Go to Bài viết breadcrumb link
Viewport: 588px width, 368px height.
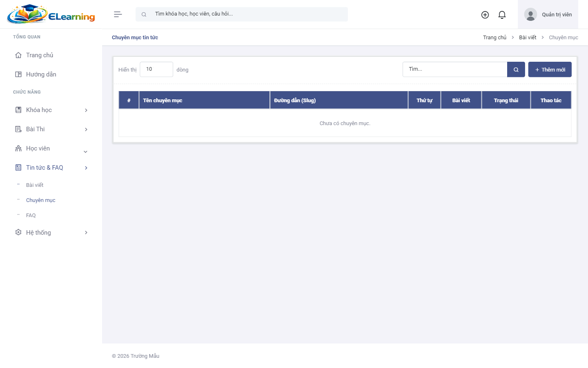click(x=528, y=38)
